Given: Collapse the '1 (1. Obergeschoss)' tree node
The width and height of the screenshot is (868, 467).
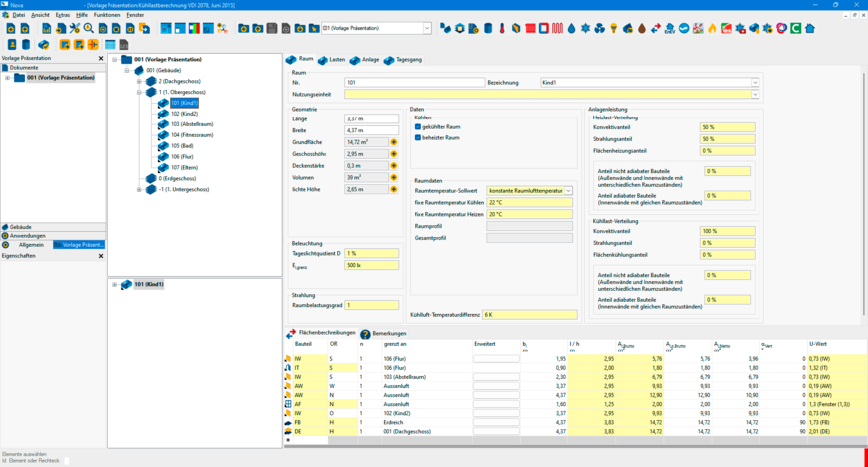Looking at the screenshot, I should click(x=140, y=92).
